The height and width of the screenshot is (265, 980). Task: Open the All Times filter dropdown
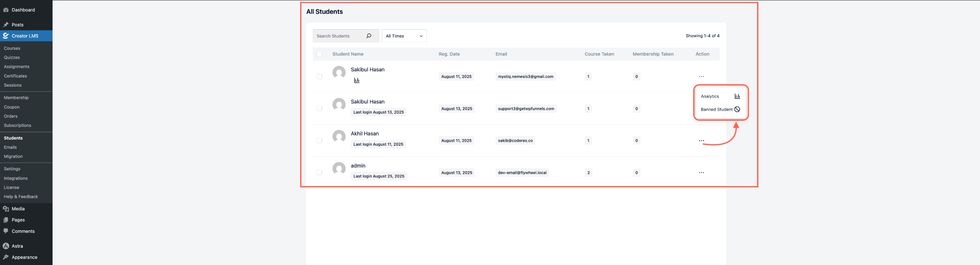(x=404, y=36)
